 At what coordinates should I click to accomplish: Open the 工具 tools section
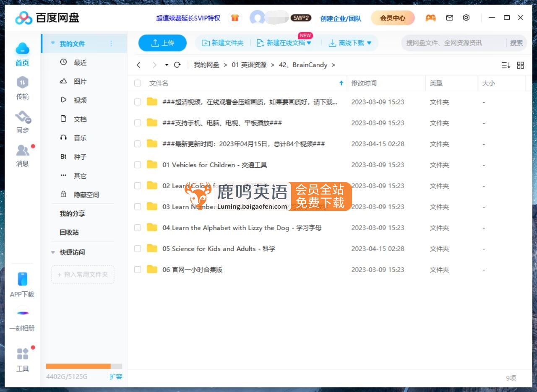(23, 359)
